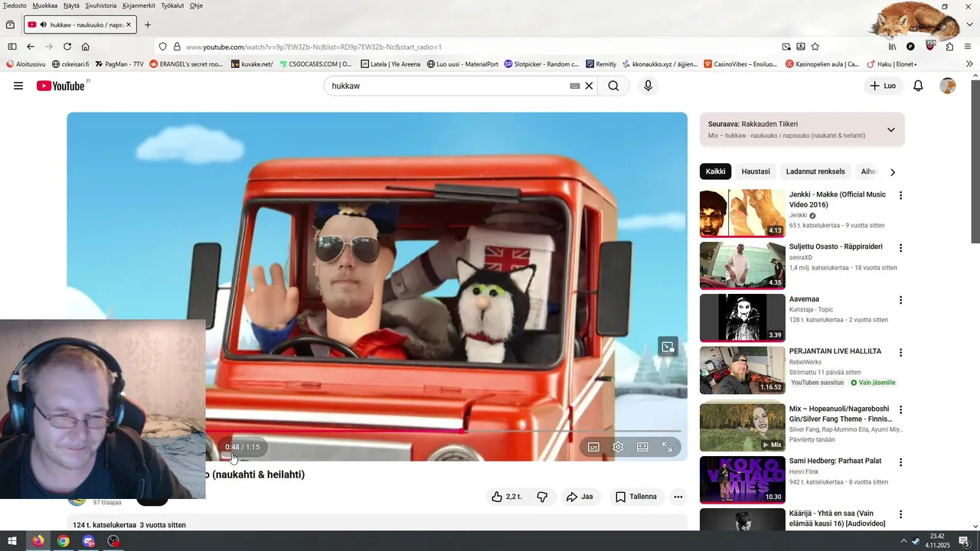The height and width of the screenshot is (551, 980).
Task: Toggle Firefox sidebar button
Action: point(12,47)
